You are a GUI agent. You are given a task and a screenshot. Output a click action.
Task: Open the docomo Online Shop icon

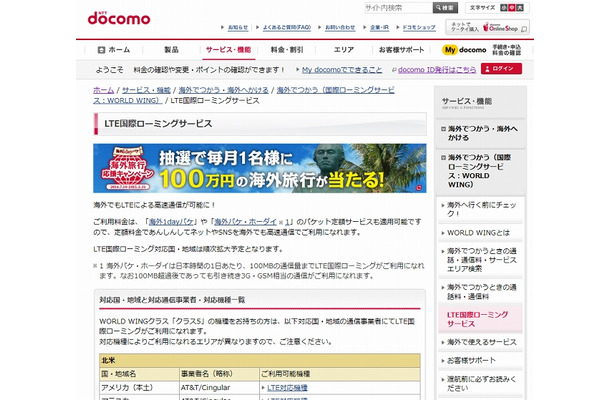click(487, 28)
